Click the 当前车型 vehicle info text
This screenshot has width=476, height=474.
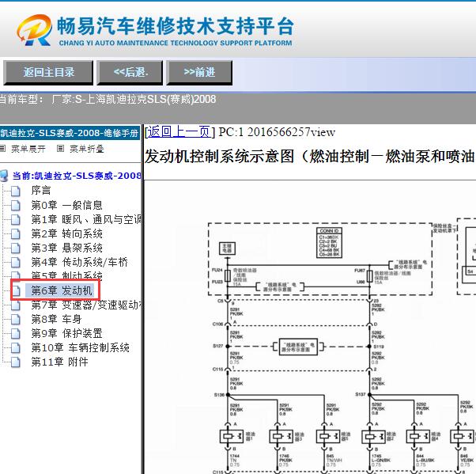coord(108,100)
